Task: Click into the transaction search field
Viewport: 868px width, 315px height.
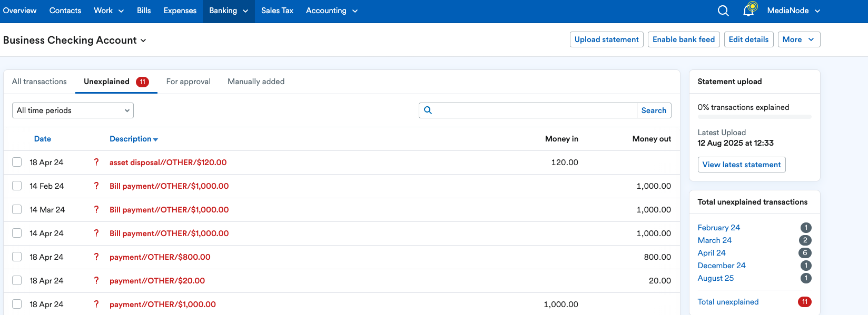Action: click(x=528, y=110)
